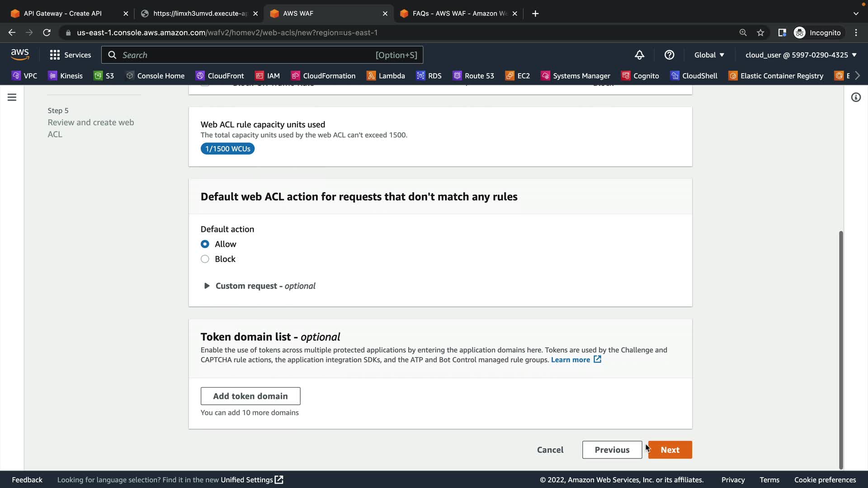Switch to FAQs AWS WAF tab
The height and width of the screenshot is (488, 868).
tap(459, 14)
